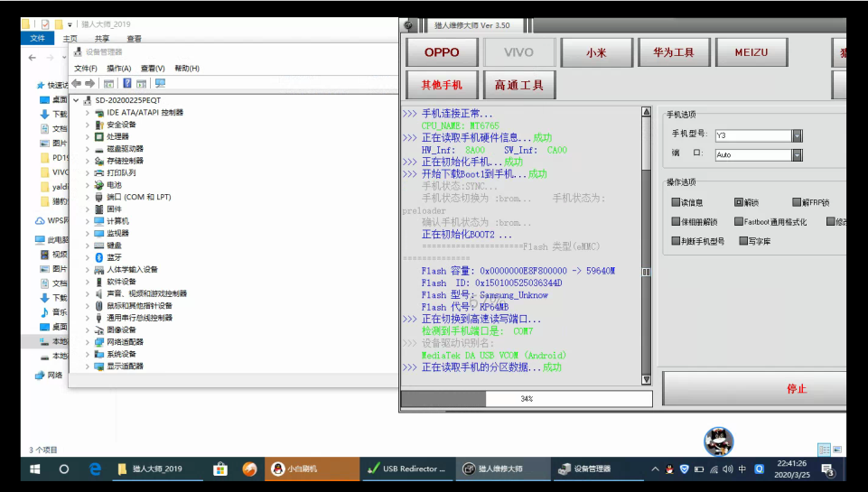Expand the IDE ATA/ATAPI 控制器 node
Screen dimensions: 868x492
click(88, 112)
